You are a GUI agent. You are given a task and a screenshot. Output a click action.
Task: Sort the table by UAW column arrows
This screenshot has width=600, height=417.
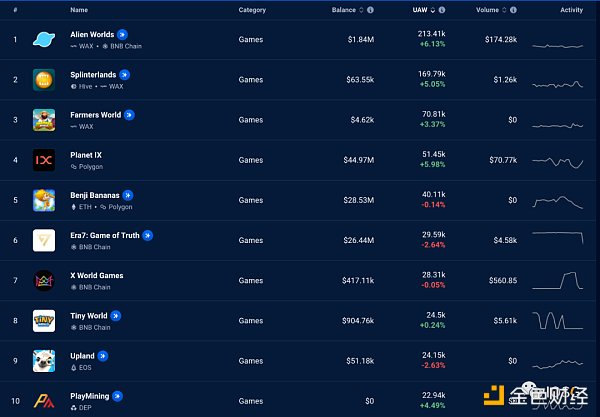pos(432,10)
